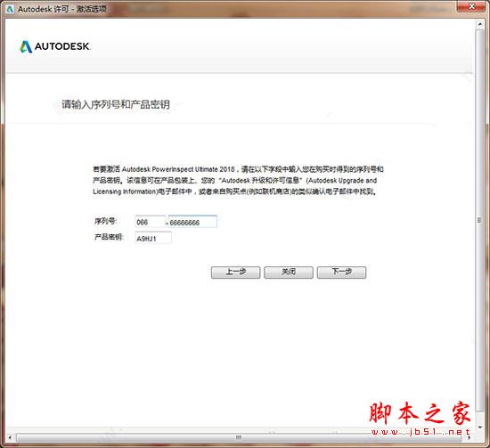Focus the serial number field 66666666
Image resolution: width=490 pixels, height=448 pixels.
192,222
